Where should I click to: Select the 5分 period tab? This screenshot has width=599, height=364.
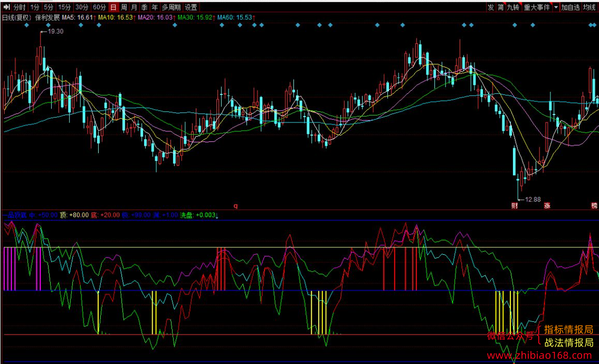click(x=49, y=7)
